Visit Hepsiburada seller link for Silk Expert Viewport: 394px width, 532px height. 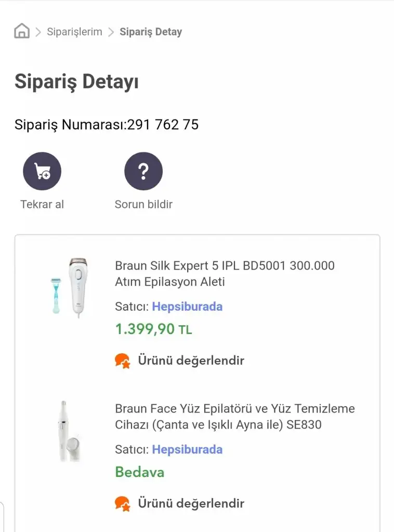(x=187, y=307)
